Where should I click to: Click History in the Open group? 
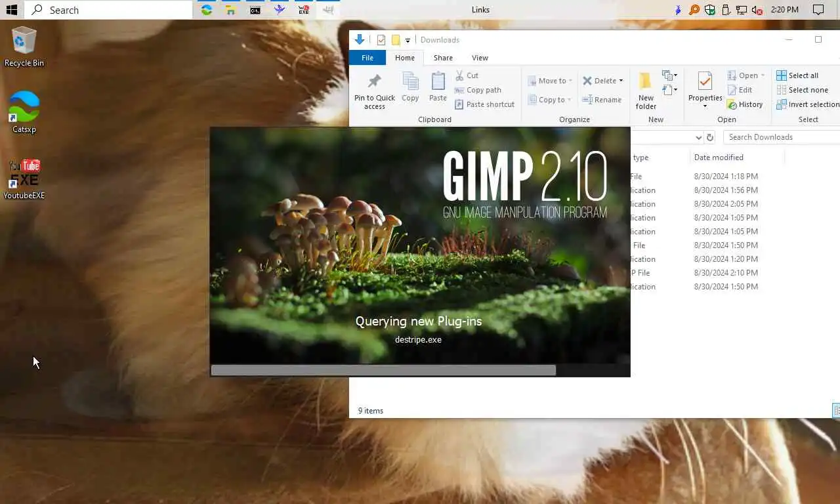pos(745,104)
